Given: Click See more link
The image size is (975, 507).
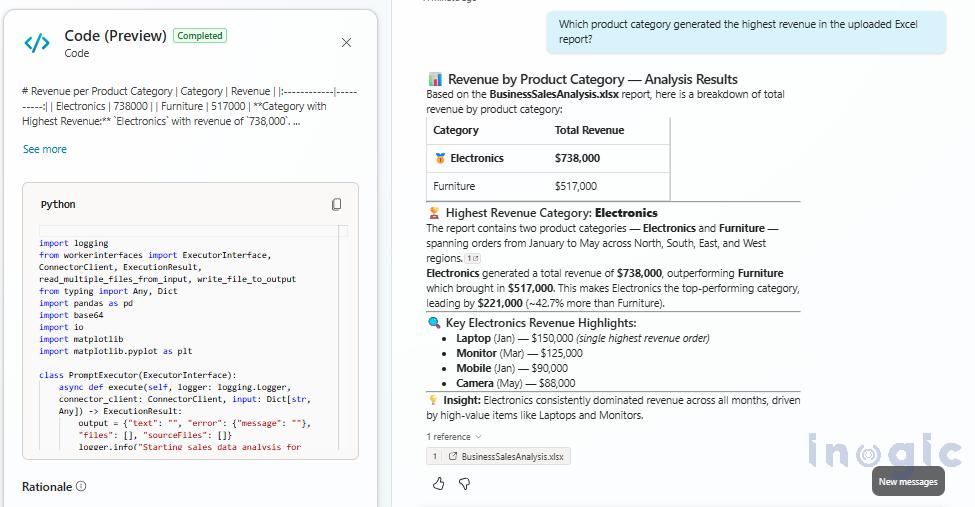Looking at the screenshot, I should (45, 149).
